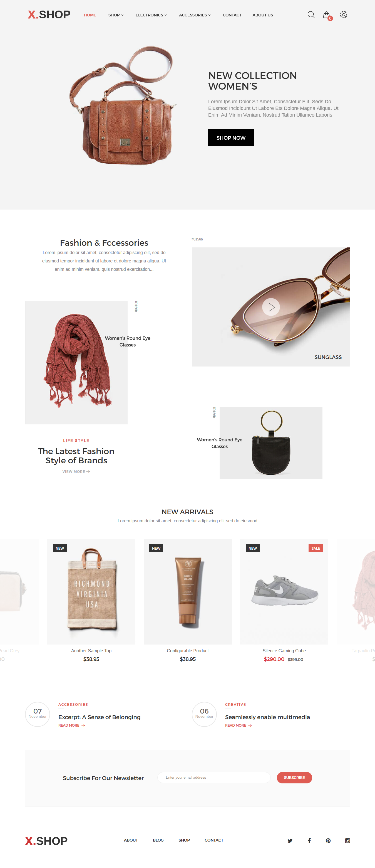Expand the Electronics dropdown menu

(151, 15)
